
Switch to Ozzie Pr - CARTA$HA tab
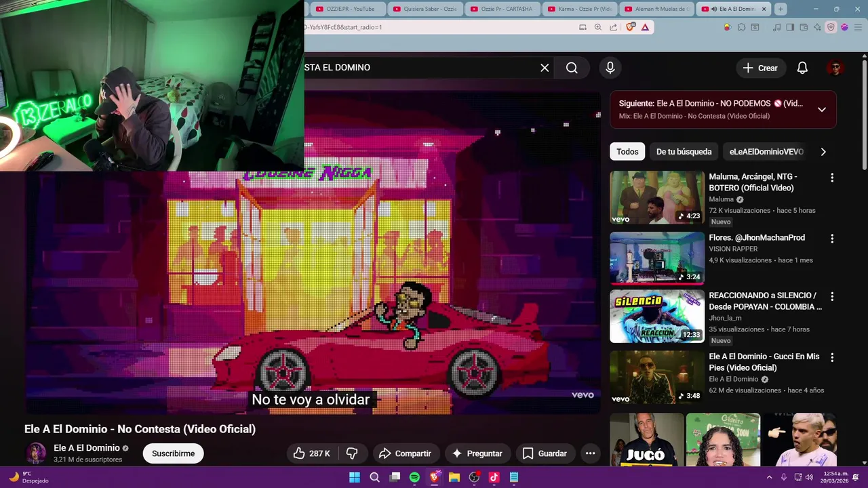[502, 9]
